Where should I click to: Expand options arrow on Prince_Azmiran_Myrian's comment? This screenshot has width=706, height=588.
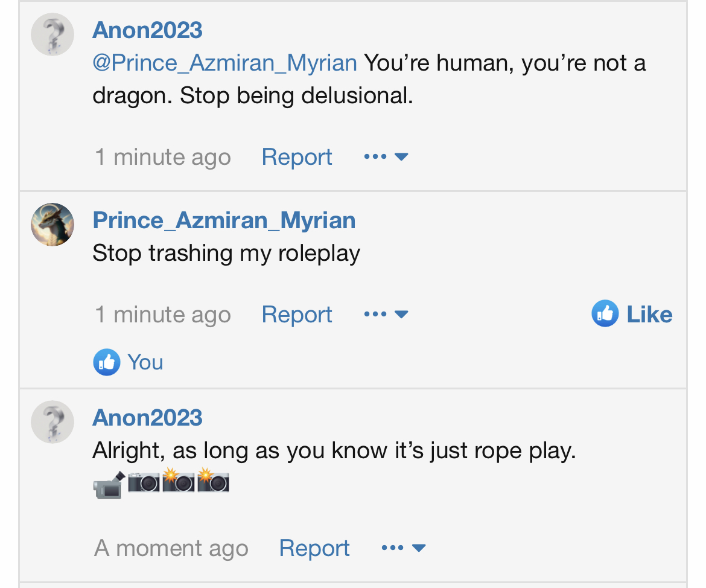[401, 315]
